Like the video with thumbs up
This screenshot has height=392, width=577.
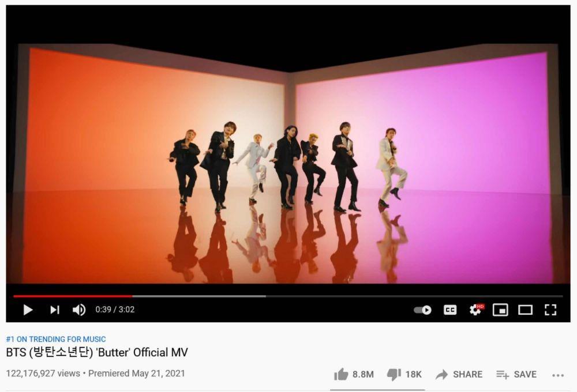tap(341, 374)
